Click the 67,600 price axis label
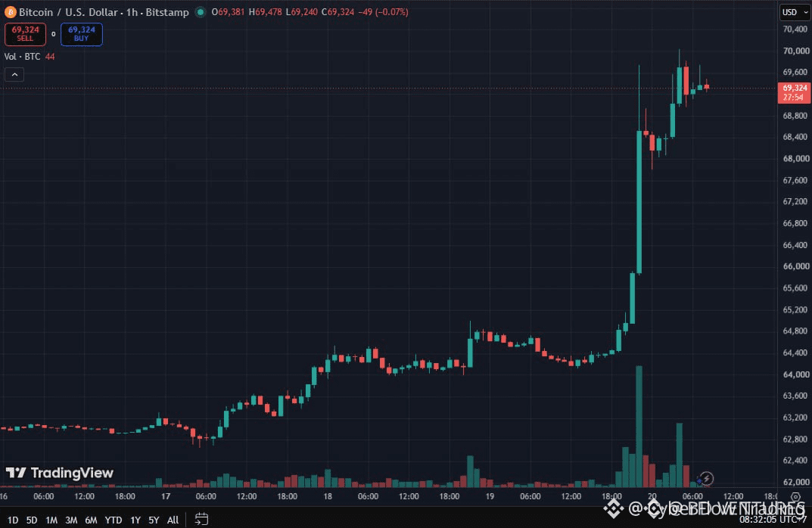 [795, 180]
